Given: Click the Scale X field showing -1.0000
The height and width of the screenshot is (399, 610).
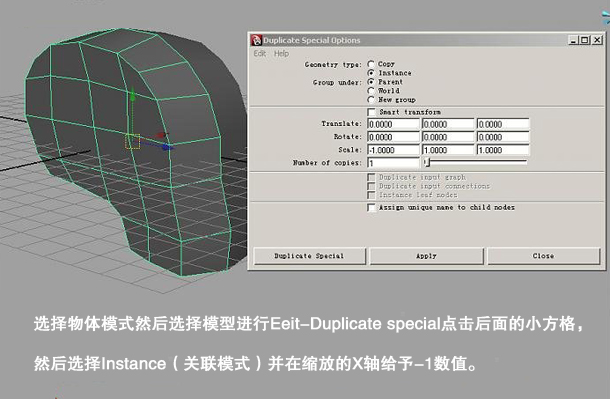Looking at the screenshot, I should (x=393, y=150).
